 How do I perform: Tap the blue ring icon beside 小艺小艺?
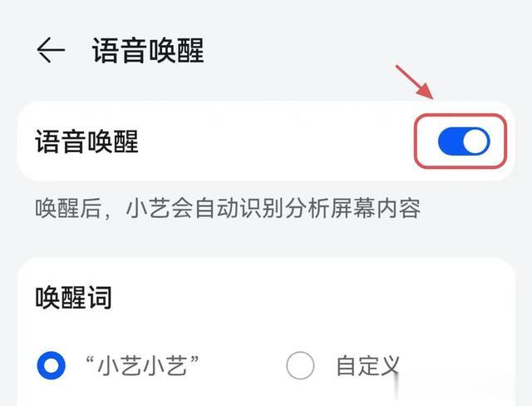coord(51,365)
